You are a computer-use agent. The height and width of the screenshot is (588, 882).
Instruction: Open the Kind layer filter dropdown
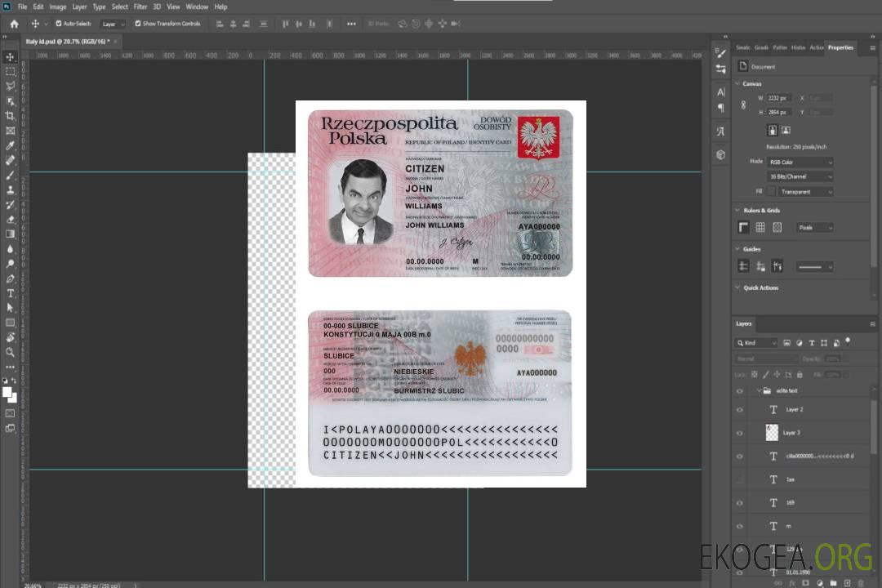[756, 343]
